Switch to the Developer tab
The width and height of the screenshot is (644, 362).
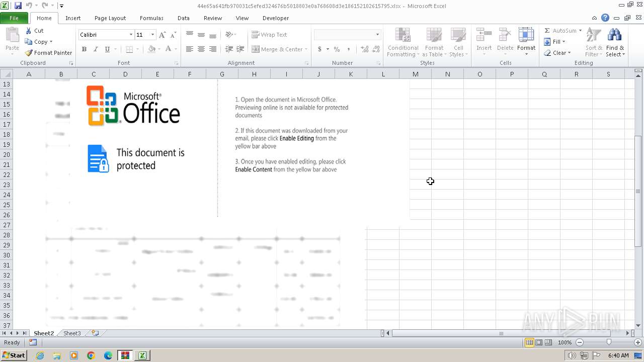(x=276, y=18)
